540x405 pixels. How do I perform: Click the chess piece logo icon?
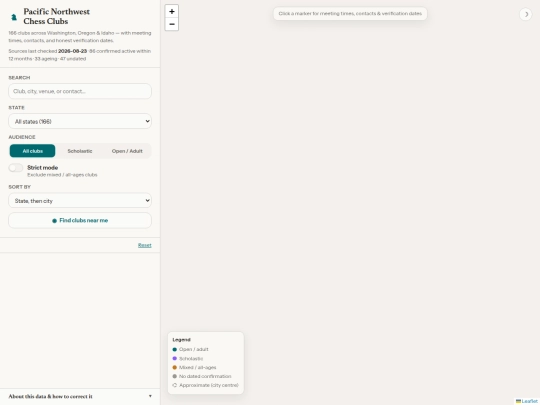[14, 17]
